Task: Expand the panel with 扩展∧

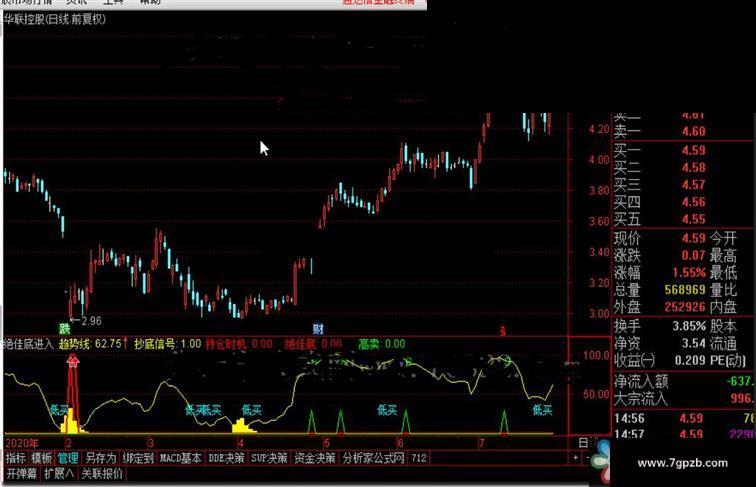Action: point(59,473)
